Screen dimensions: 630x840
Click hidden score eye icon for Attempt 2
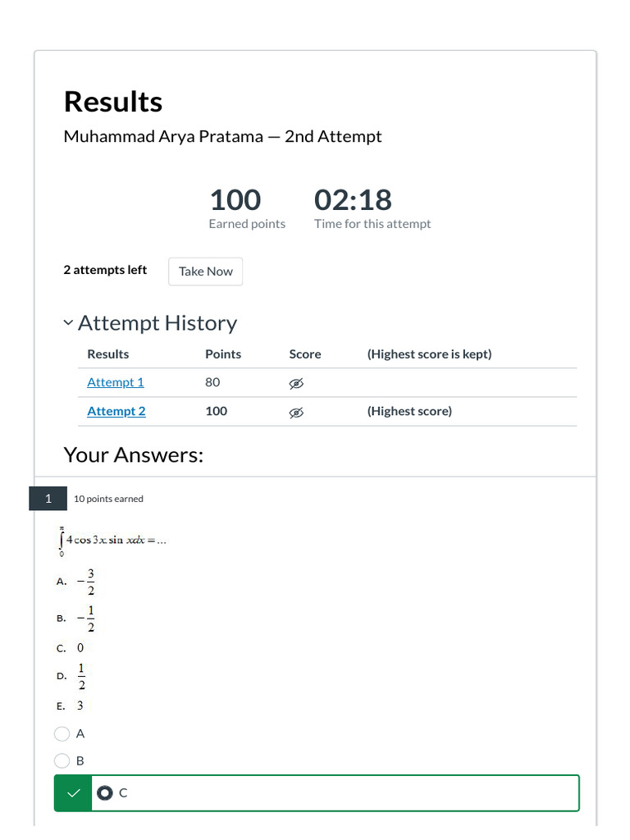[x=296, y=412]
